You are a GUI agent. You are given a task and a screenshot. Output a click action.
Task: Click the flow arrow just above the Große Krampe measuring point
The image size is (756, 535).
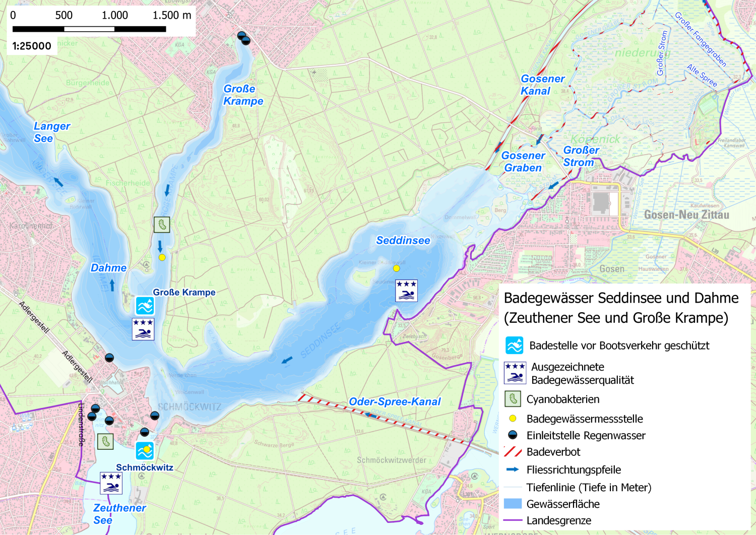coord(160,246)
